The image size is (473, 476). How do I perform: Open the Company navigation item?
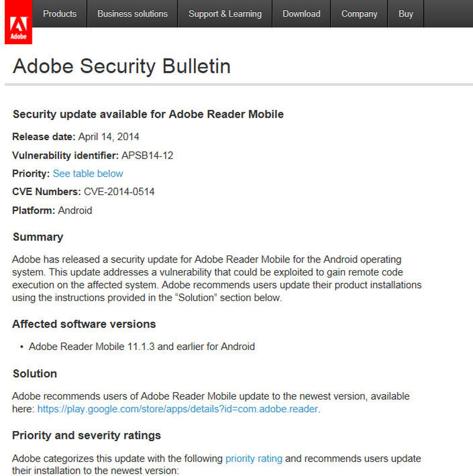[x=359, y=14]
